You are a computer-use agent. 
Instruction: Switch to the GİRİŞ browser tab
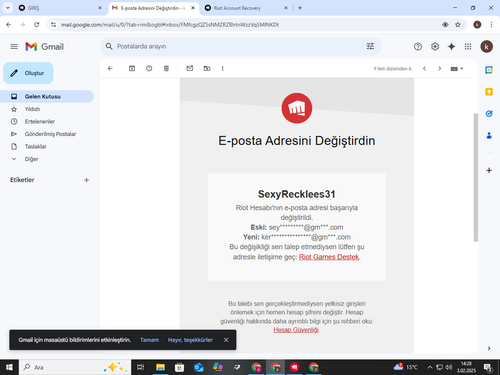coord(60,8)
